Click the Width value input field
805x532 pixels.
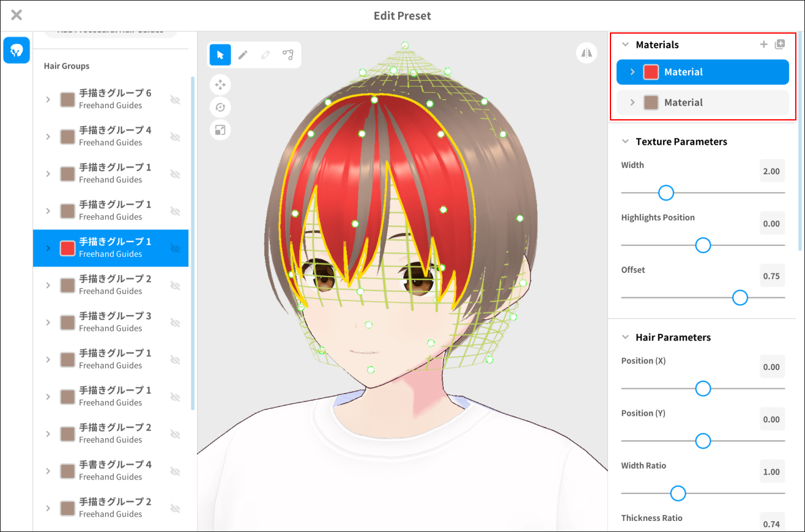point(771,171)
